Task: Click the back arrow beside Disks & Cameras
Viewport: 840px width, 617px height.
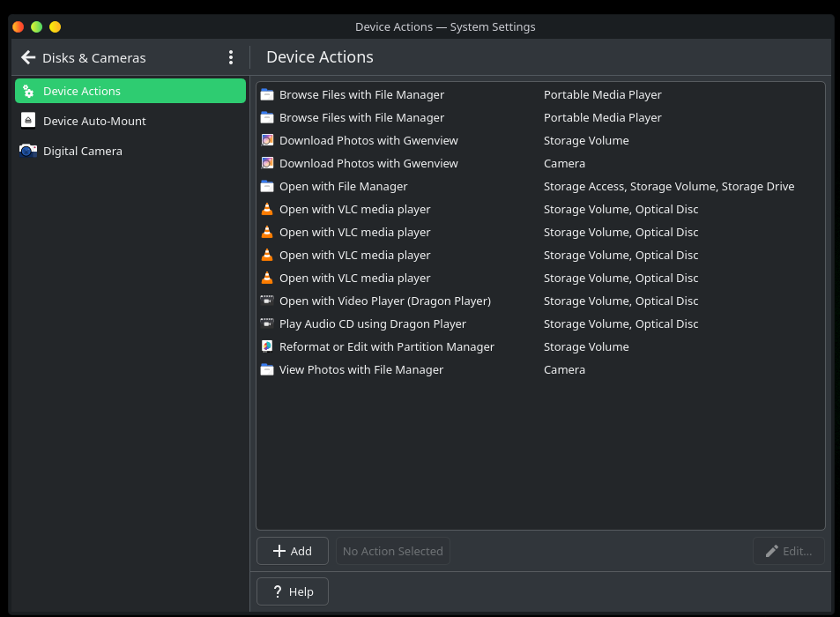Action: [28, 57]
